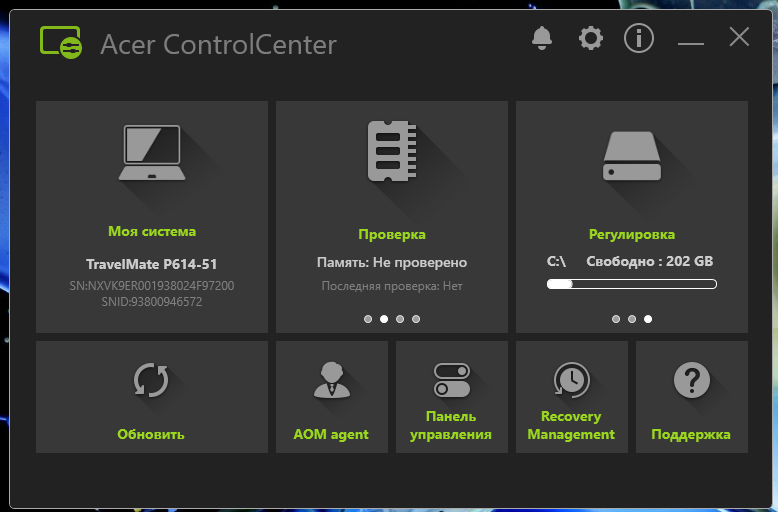Screen dimensions: 778x512
Task: Select second page dot in Проверка tile
Action: pyautogui.click(x=384, y=319)
